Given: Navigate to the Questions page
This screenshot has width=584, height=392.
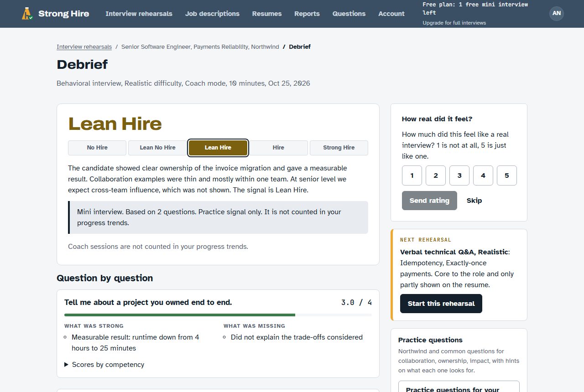Looking at the screenshot, I should pos(349,14).
